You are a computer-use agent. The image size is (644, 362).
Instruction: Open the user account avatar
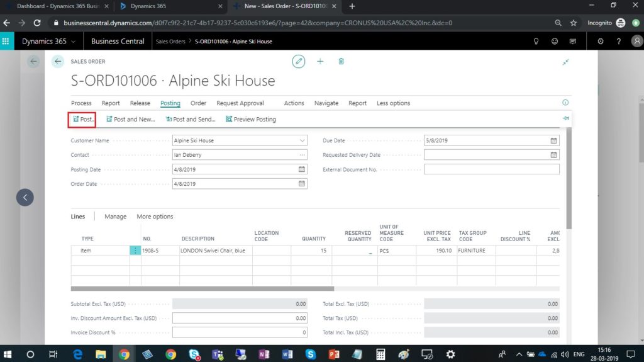coord(637,41)
